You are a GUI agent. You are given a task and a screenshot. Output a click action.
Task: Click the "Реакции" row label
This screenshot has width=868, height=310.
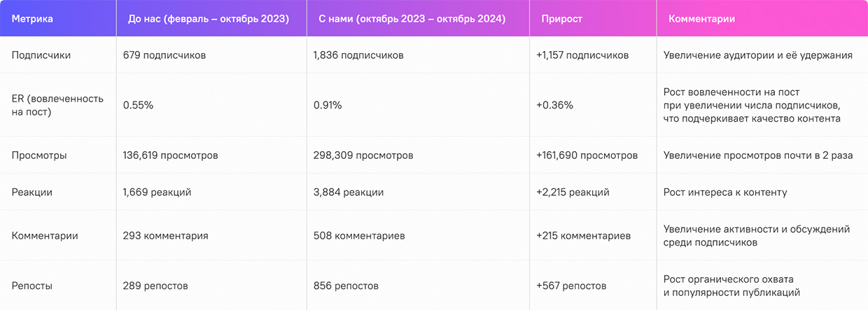click(32, 192)
